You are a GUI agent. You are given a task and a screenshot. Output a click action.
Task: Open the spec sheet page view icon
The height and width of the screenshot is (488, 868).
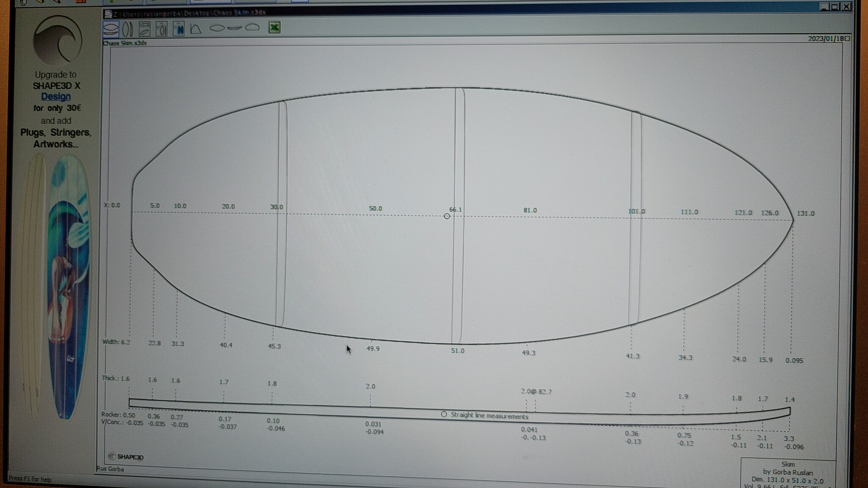pos(145,29)
